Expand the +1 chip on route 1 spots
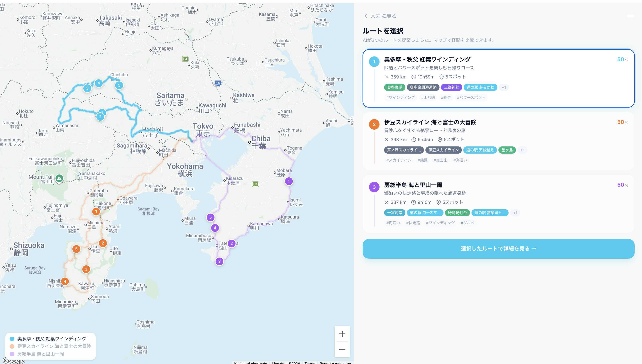 [x=504, y=87]
